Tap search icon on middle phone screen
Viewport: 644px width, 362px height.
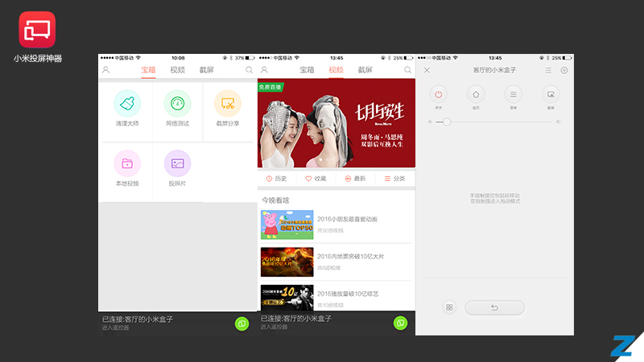(x=407, y=70)
